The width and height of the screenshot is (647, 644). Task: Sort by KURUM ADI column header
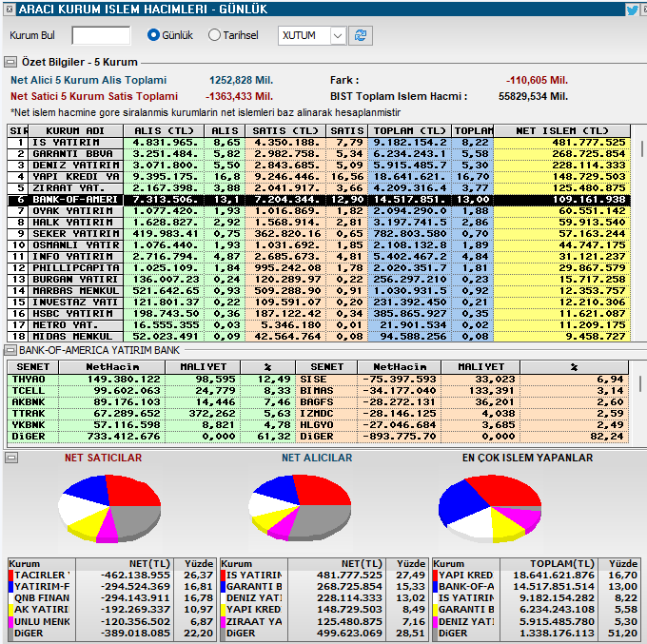pos(75,130)
